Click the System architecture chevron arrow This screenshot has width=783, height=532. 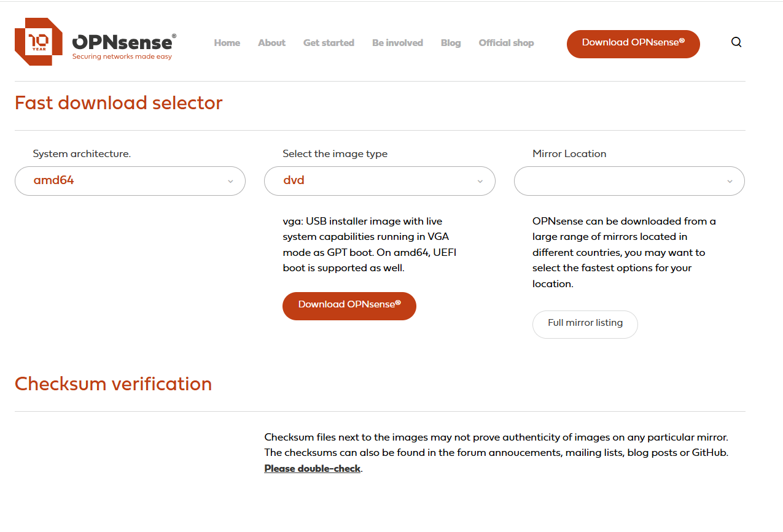point(230,181)
